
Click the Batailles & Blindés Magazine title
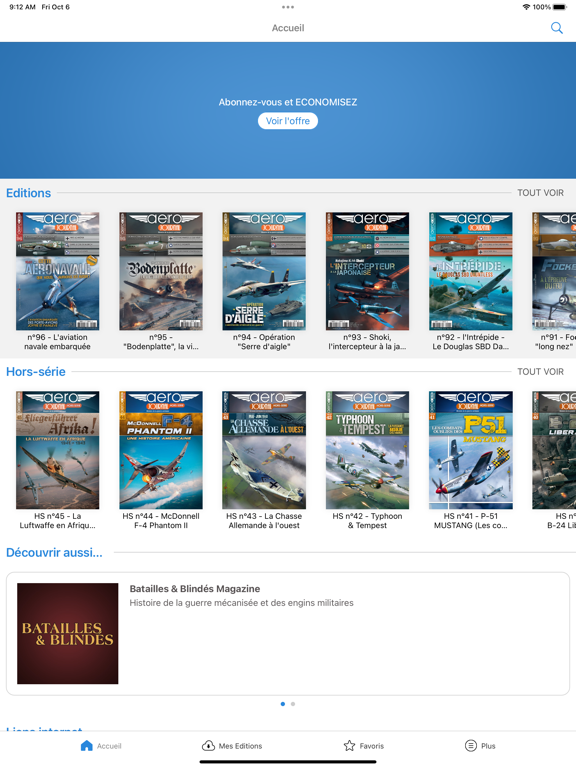(195, 589)
